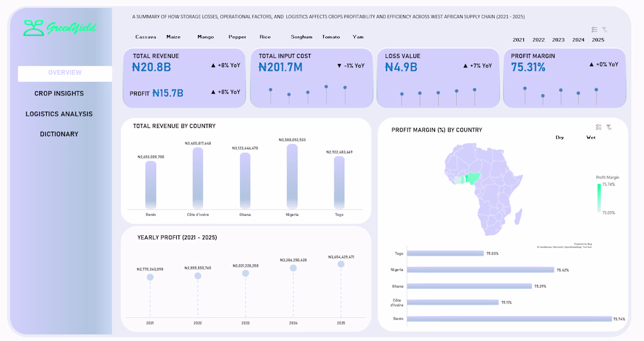The width and height of the screenshot is (644, 341).
Task: Click the N3,588,053,533 Nigeria revenue label
Action: click(292, 140)
